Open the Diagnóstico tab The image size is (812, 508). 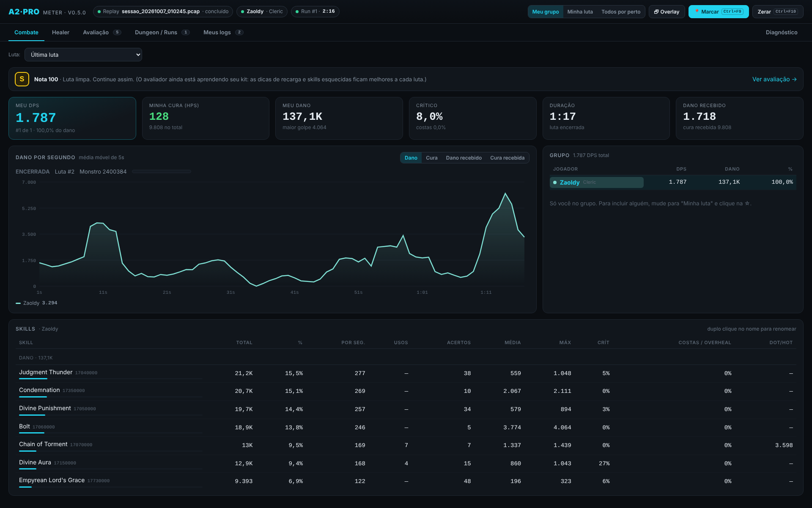tap(782, 33)
